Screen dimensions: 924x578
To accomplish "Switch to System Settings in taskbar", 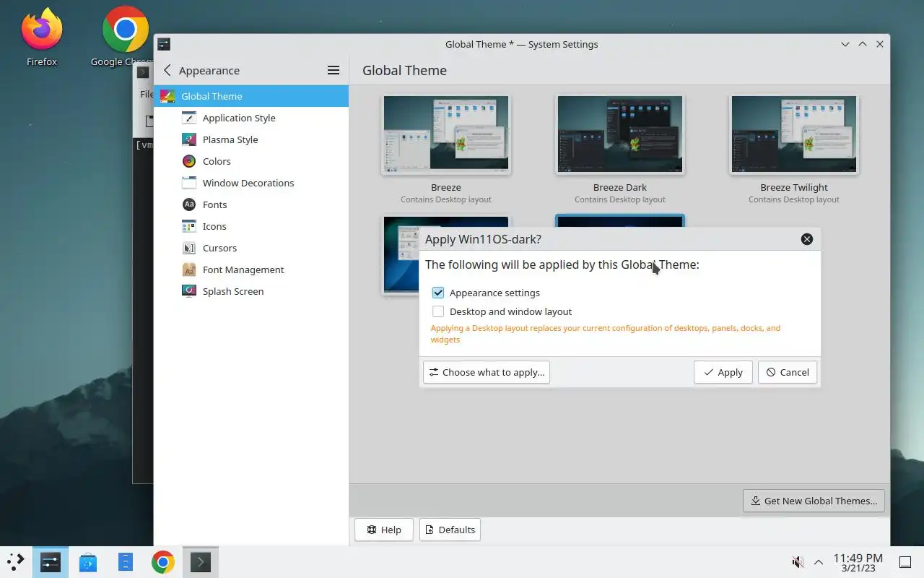I will [51, 561].
